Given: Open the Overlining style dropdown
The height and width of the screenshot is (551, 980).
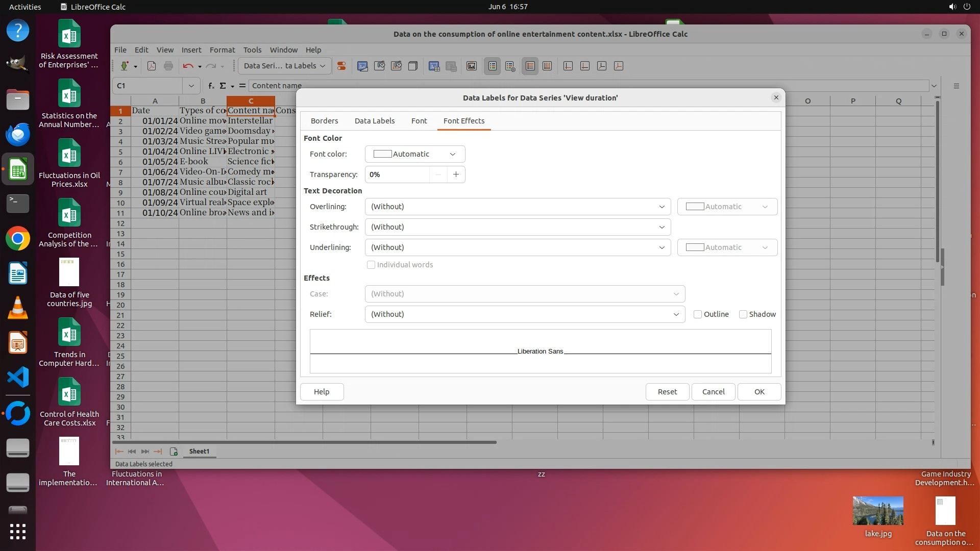Looking at the screenshot, I should [518, 207].
